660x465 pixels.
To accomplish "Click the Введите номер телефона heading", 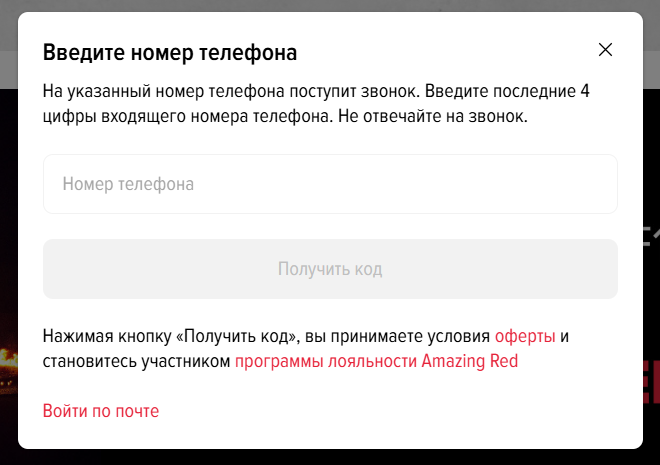I will coord(170,53).
